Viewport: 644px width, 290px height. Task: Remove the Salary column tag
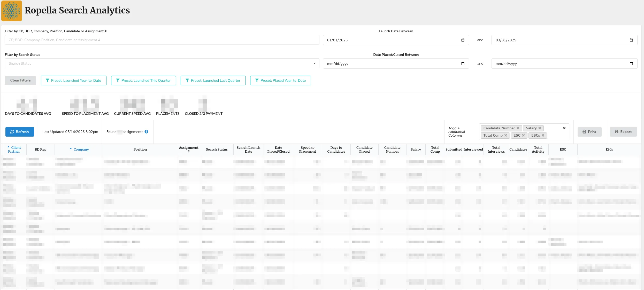coord(540,128)
